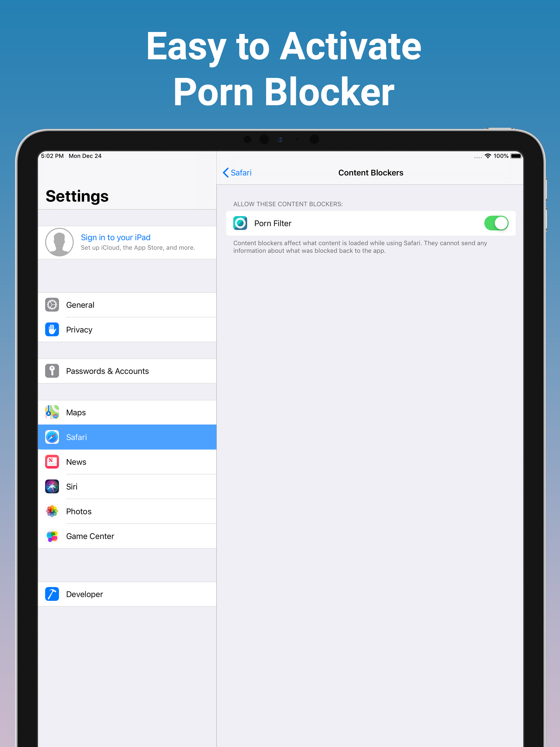Click the Wi-Fi status icon
This screenshot has height=747, width=560.
tap(488, 156)
